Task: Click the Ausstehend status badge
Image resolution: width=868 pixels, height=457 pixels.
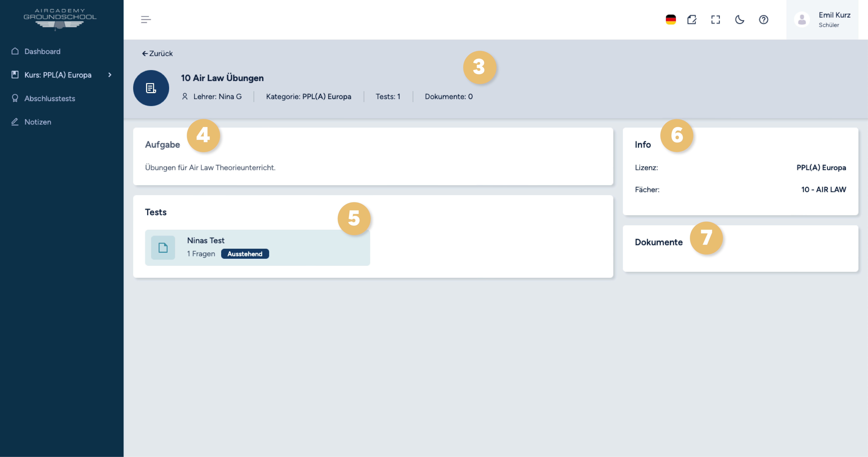Action: [245, 254]
